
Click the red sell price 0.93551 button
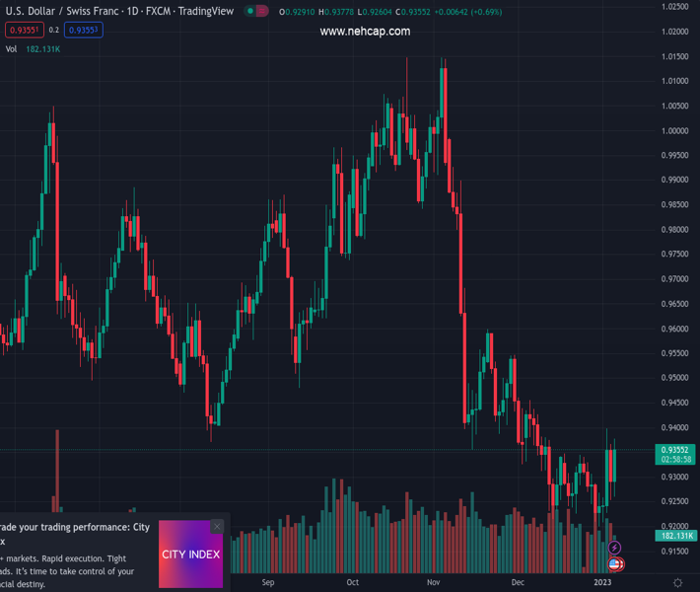[26, 31]
